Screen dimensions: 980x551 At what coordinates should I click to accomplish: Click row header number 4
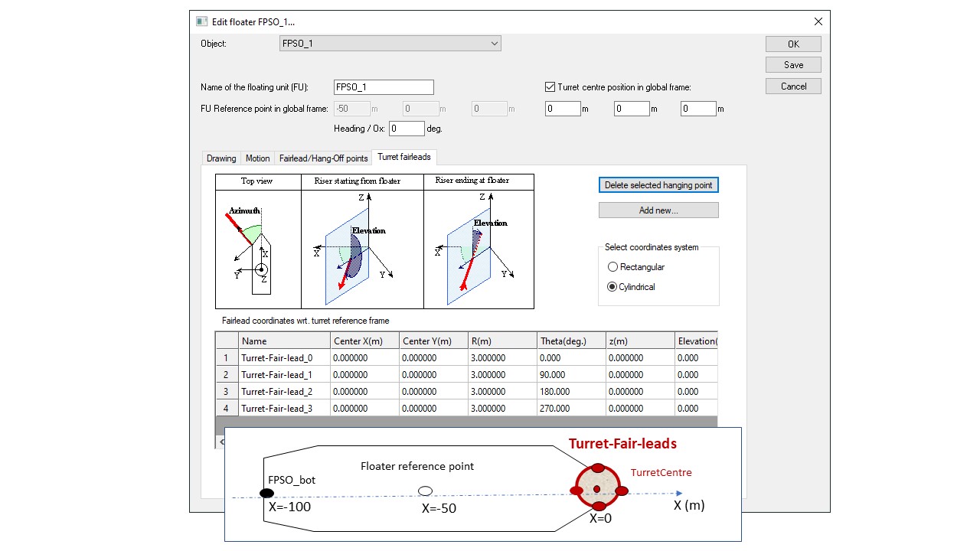point(227,409)
